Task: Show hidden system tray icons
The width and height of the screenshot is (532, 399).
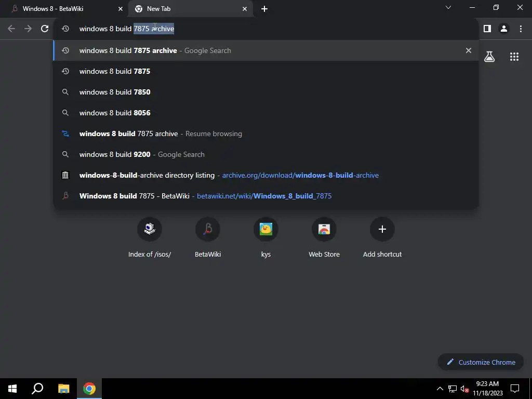Action: tap(440, 389)
